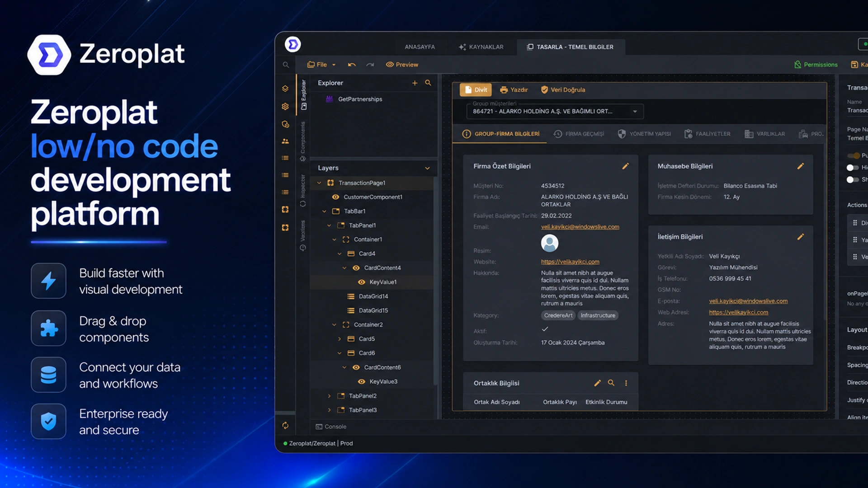Toggle visibility of CardContent6 layer
Viewport: 868px width, 488px height.
(x=356, y=367)
